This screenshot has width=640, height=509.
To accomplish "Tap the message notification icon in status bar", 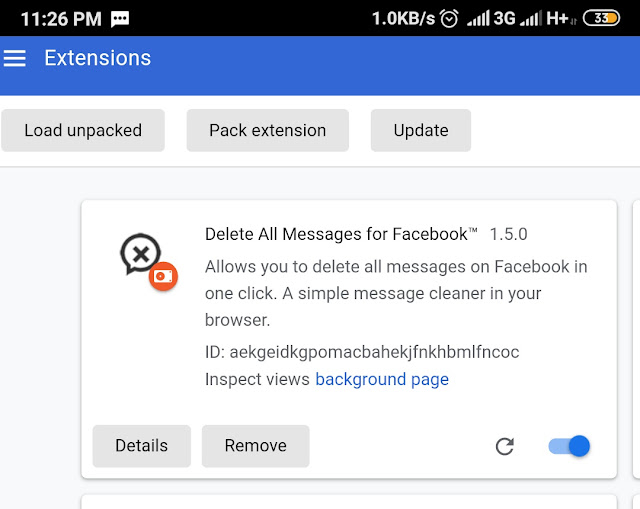I will pos(120,19).
